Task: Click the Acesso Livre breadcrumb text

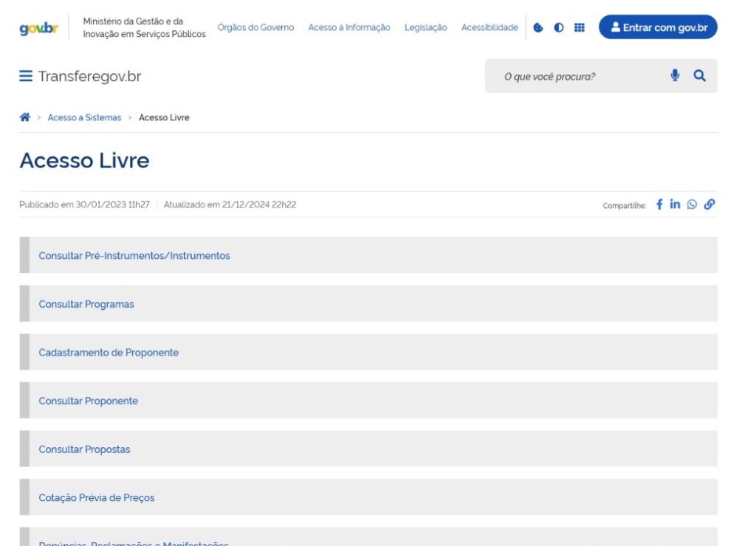Action: [x=164, y=117]
